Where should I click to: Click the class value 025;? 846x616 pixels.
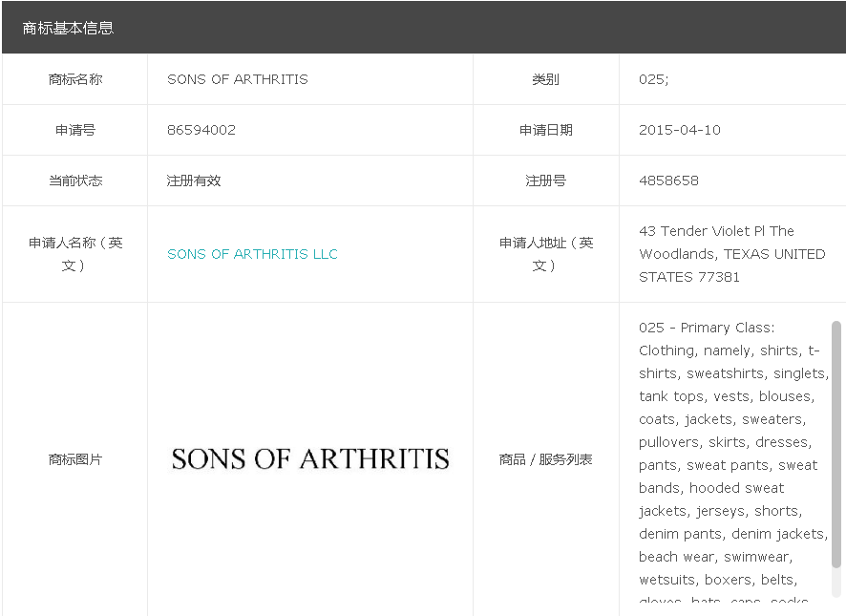(653, 79)
